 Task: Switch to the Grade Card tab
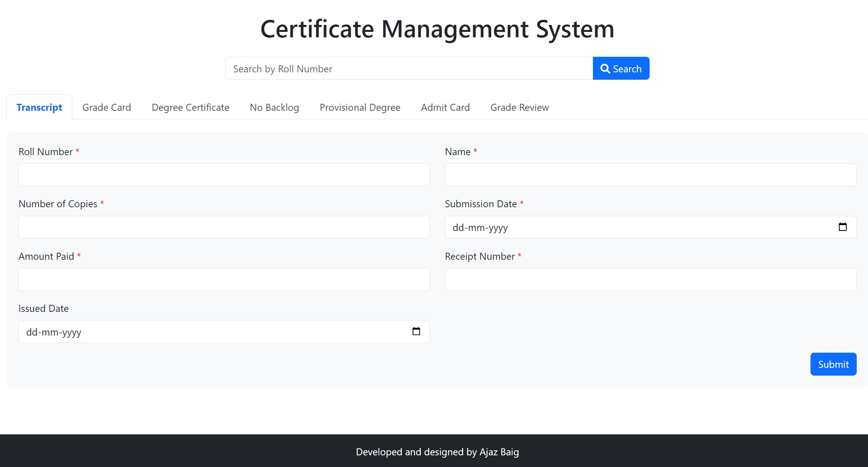[x=106, y=107]
